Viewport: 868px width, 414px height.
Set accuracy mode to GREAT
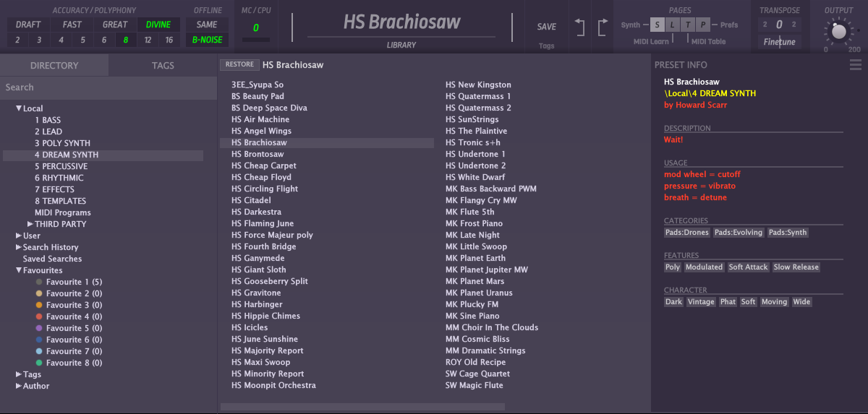pos(115,25)
